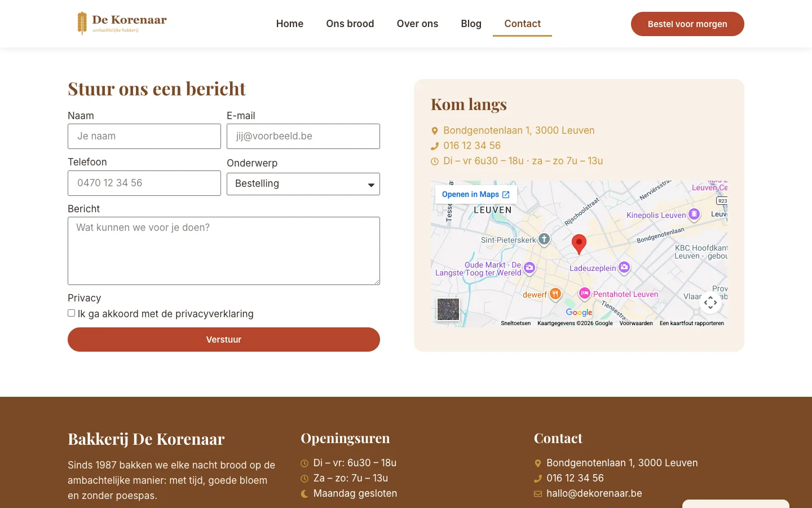Click into the Naam input field
Screen dimensions: 812x508
[144, 136]
